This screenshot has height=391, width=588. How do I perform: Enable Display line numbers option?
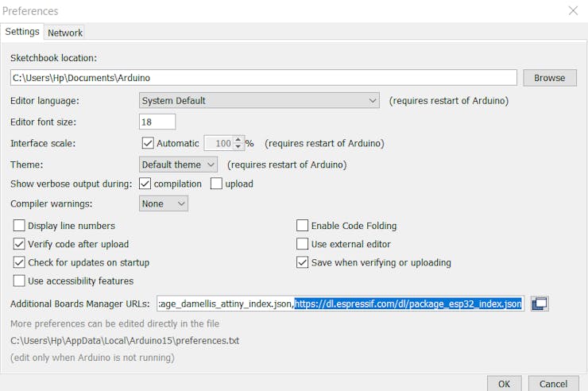click(19, 226)
